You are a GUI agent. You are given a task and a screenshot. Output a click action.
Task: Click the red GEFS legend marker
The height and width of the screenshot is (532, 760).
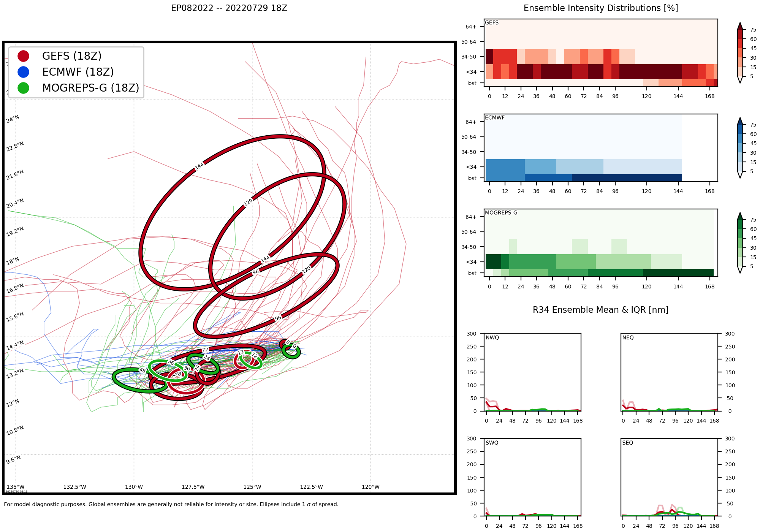(x=24, y=56)
